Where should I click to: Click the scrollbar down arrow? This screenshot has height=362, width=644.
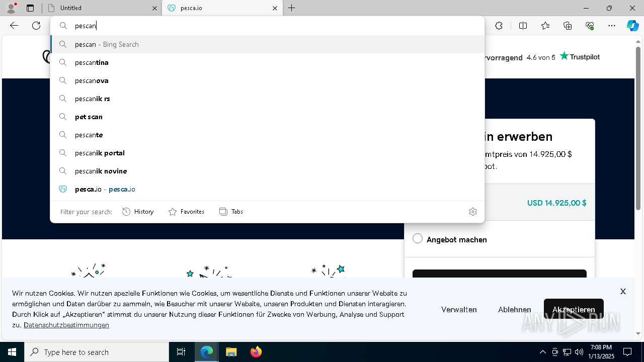tap(638, 333)
